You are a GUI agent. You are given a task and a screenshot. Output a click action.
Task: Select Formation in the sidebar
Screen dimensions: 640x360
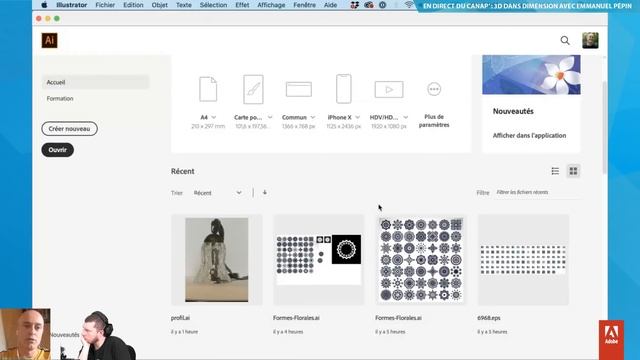click(60, 98)
